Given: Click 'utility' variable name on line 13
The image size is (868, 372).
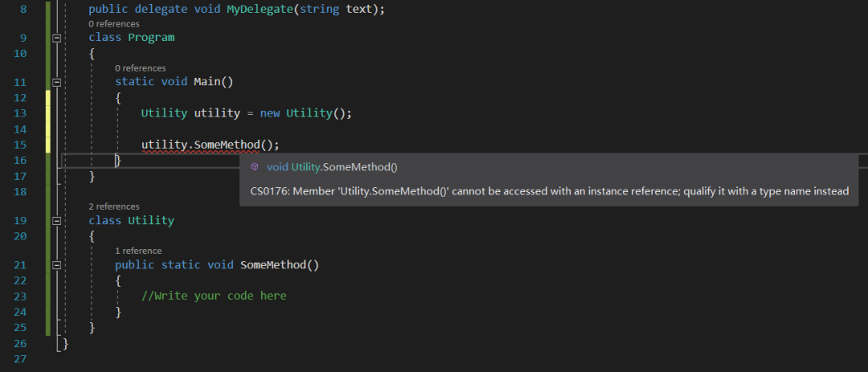Looking at the screenshot, I should 217,113.
